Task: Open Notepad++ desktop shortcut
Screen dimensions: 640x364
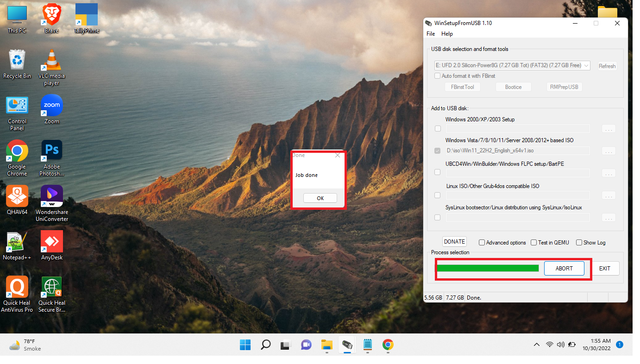Action: [x=17, y=245]
